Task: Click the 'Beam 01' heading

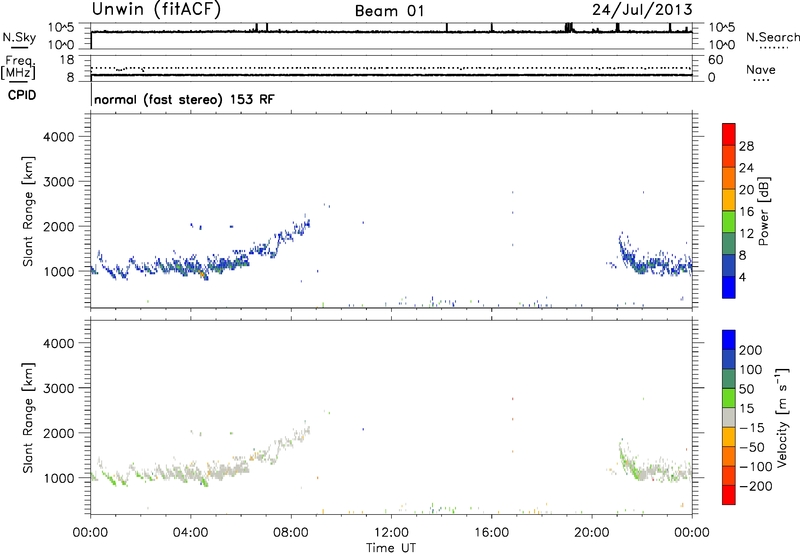Action: coord(390,11)
